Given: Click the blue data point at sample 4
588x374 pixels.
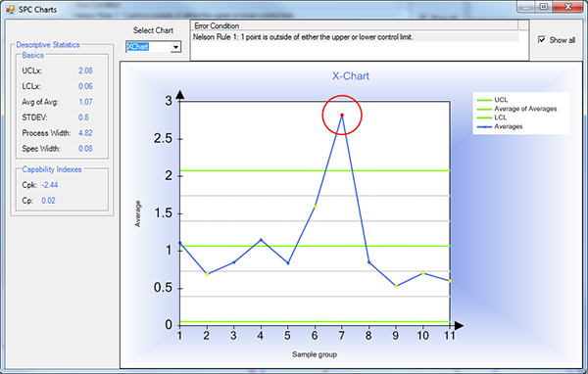Looking at the screenshot, I should [x=261, y=240].
